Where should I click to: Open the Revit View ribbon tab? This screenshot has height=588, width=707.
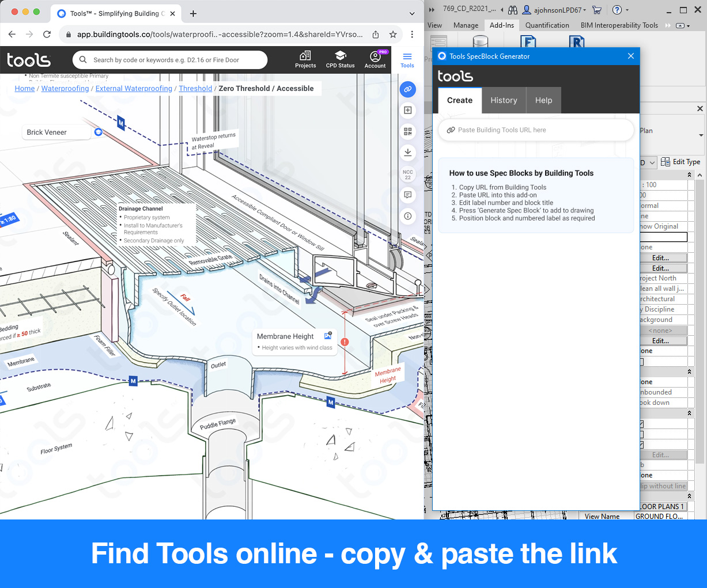pyautogui.click(x=434, y=25)
